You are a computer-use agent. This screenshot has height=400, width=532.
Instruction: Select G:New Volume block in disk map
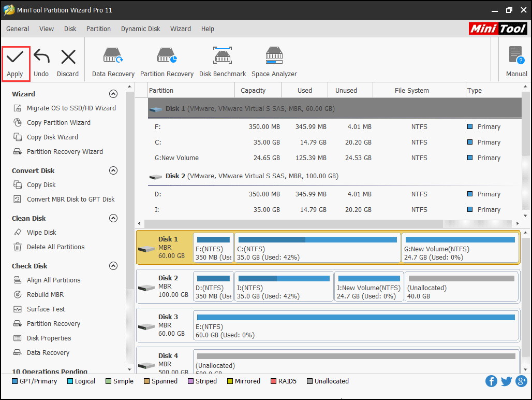point(460,248)
